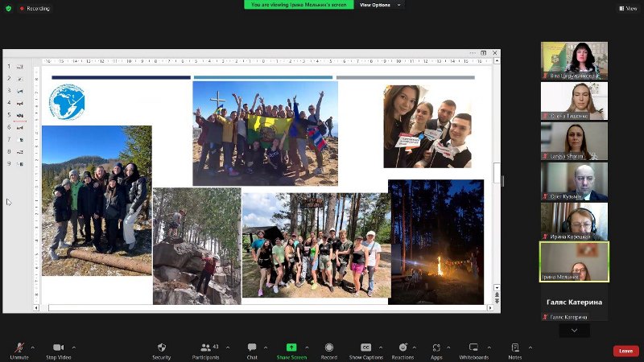Image resolution: width=644 pixels, height=362 pixels.
Task: Open the View Options dropdown
Action: tap(378, 5)
